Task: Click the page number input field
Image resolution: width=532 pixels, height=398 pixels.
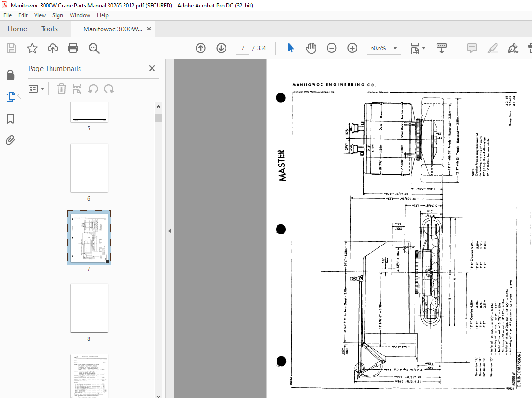Action: click(243, 48)
